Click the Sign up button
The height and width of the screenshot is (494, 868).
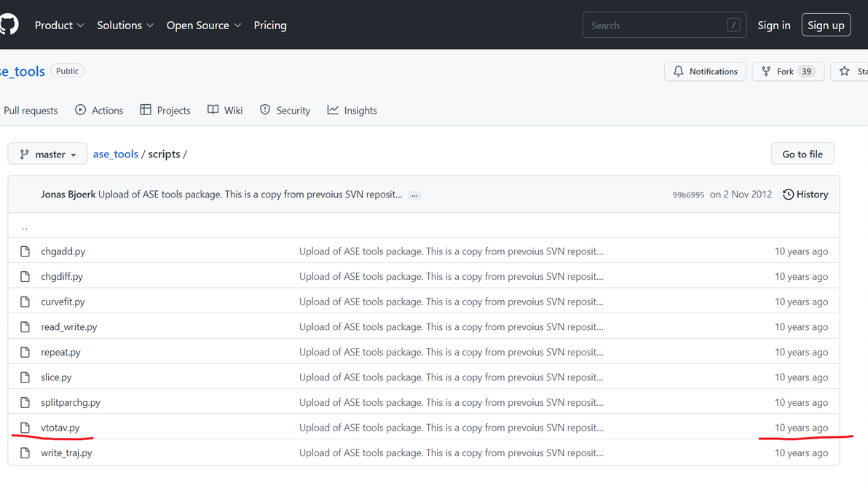(x=826, y=25)
